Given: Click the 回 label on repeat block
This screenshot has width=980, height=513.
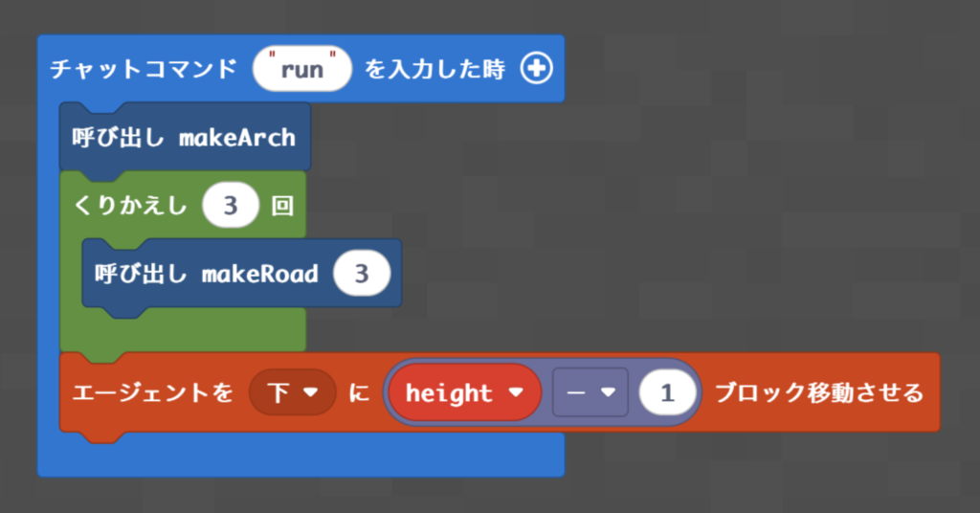Looking at the screenshot, I should click(282, 207).
